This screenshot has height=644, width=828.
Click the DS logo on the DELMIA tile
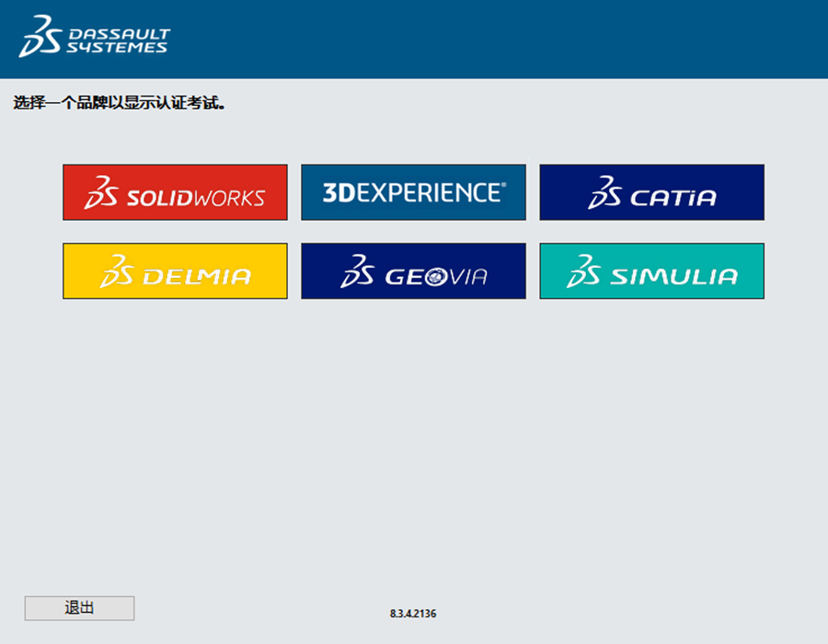pos(119,271)
